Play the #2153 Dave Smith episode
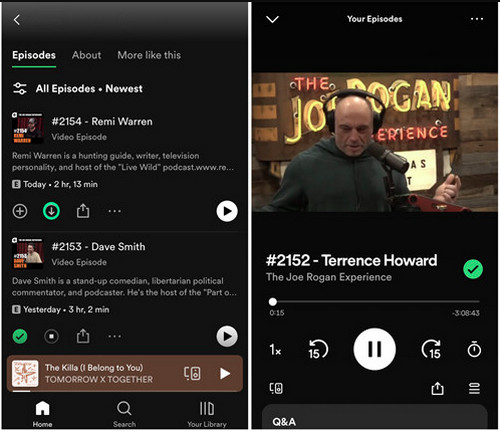 227,336
